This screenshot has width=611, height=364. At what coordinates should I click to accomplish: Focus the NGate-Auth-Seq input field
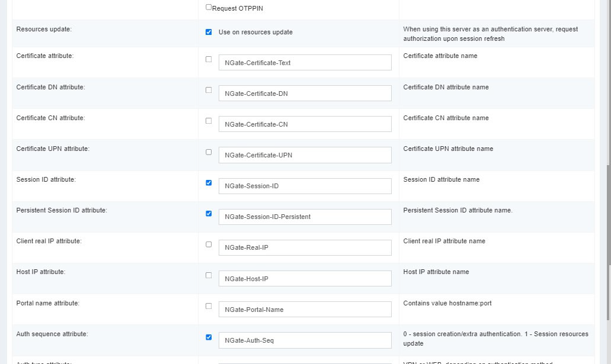305,340
